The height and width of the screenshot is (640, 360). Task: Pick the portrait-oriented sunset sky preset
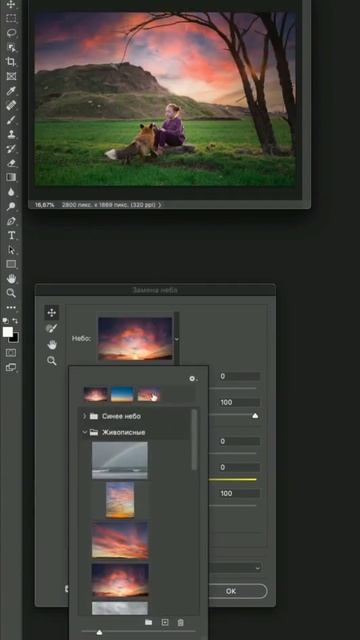(x=120, y=500)
